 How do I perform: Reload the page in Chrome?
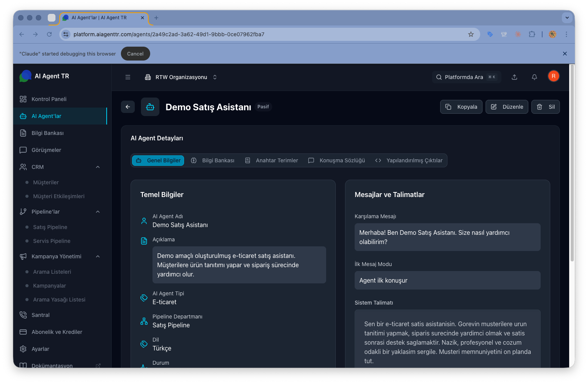coord(49,34)
